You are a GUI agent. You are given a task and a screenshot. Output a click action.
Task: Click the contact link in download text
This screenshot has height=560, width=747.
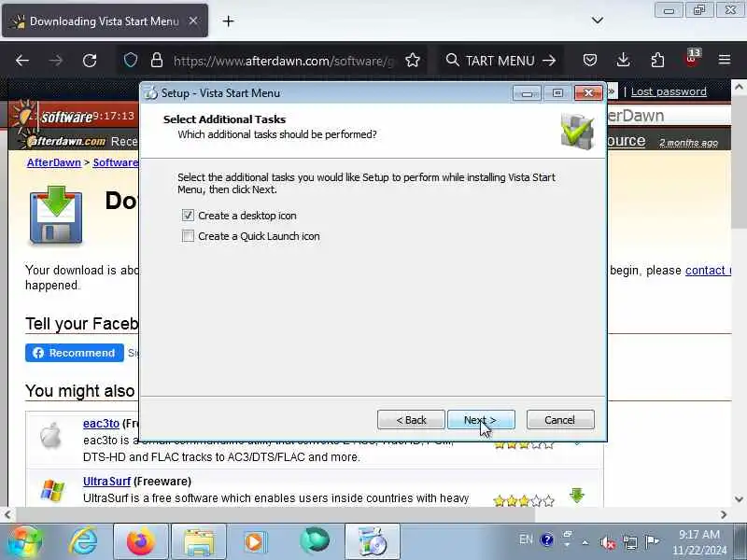[708, 270]
